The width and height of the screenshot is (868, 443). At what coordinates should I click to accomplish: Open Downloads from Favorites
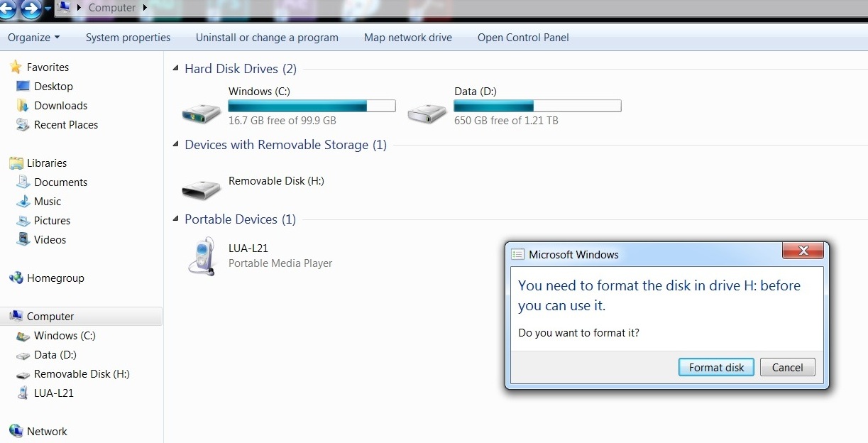pos(60,106)
